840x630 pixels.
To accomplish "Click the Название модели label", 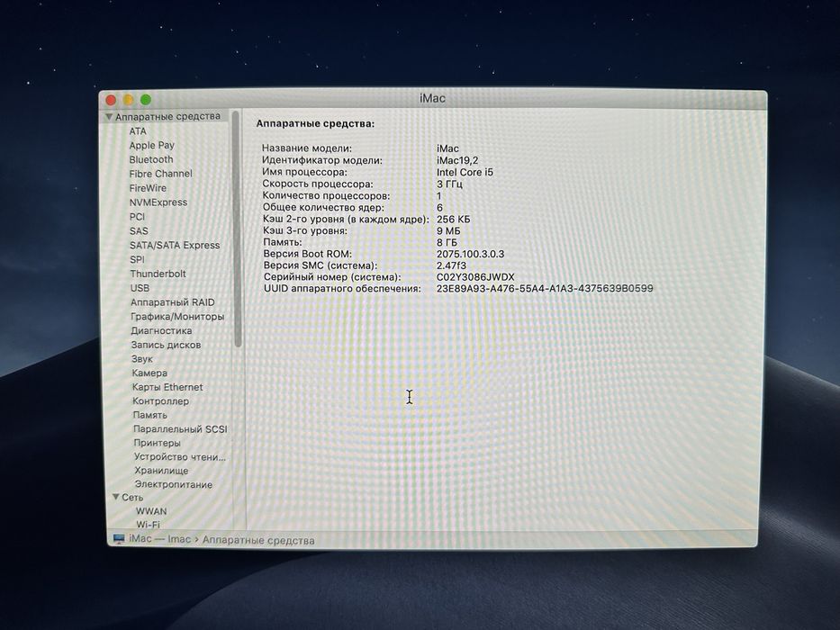I will (x=306, y=148).
